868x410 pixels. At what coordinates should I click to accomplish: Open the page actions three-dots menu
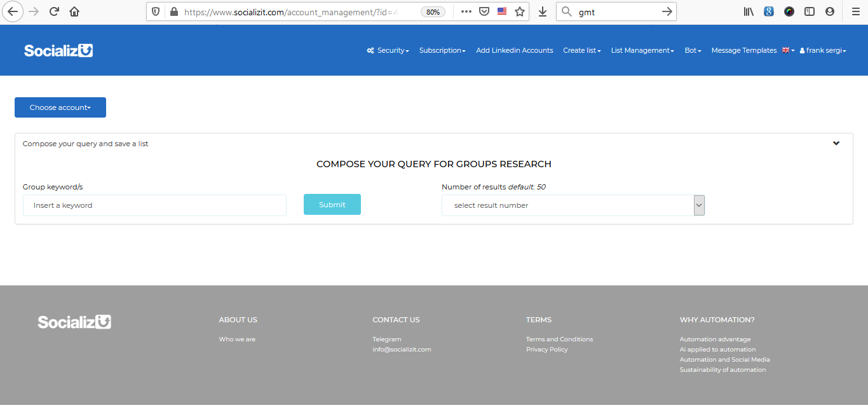(466, 11)
